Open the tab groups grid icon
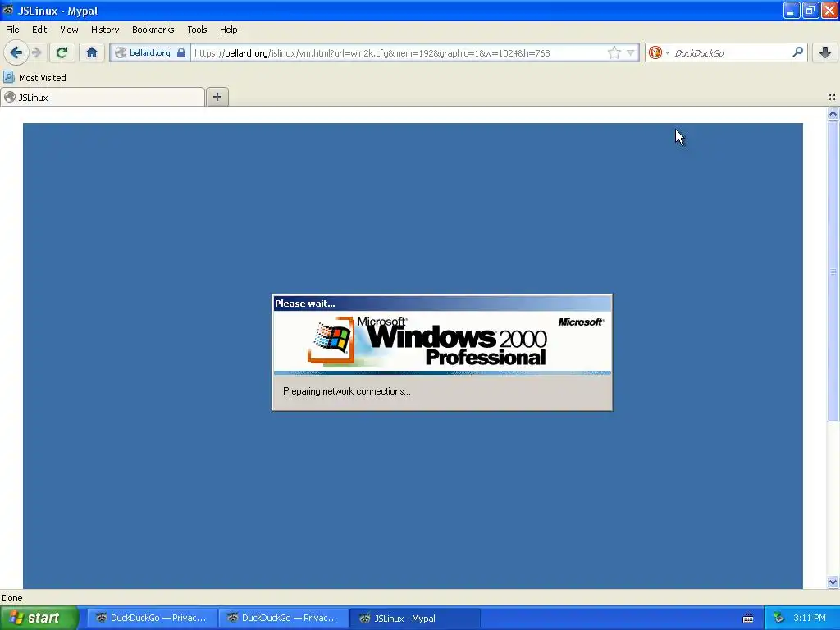840x630 pixels. click(x=832, y=97)
